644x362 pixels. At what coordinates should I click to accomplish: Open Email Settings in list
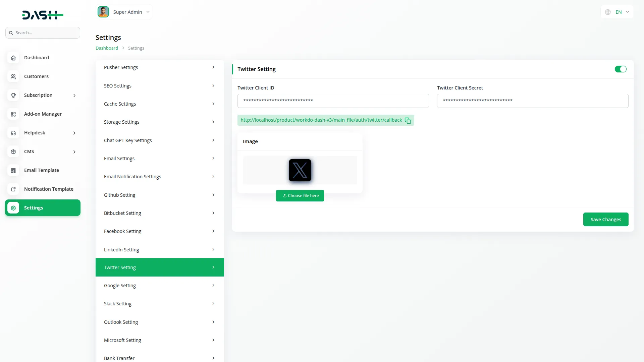coord(159,159)
